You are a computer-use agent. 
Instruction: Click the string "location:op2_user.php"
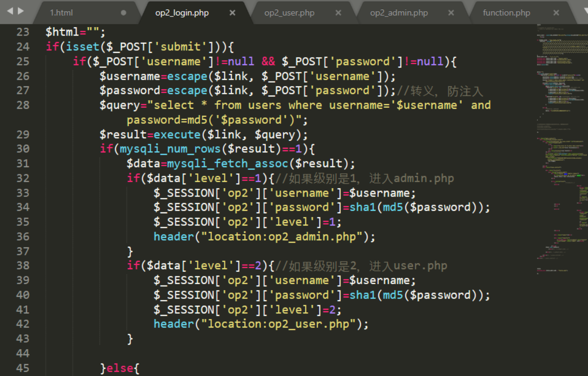click(x=278, y=324)
